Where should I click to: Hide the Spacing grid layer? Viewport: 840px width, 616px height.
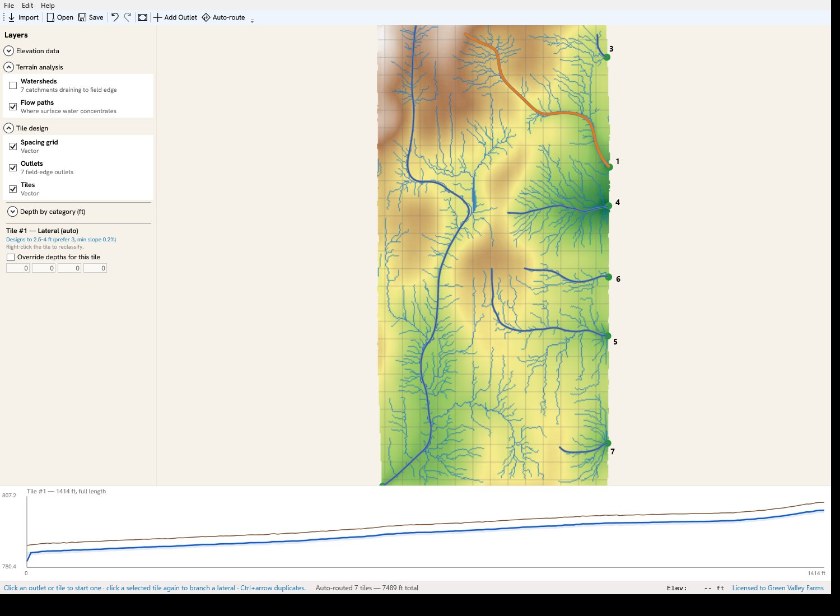click(x=13, y=146)
